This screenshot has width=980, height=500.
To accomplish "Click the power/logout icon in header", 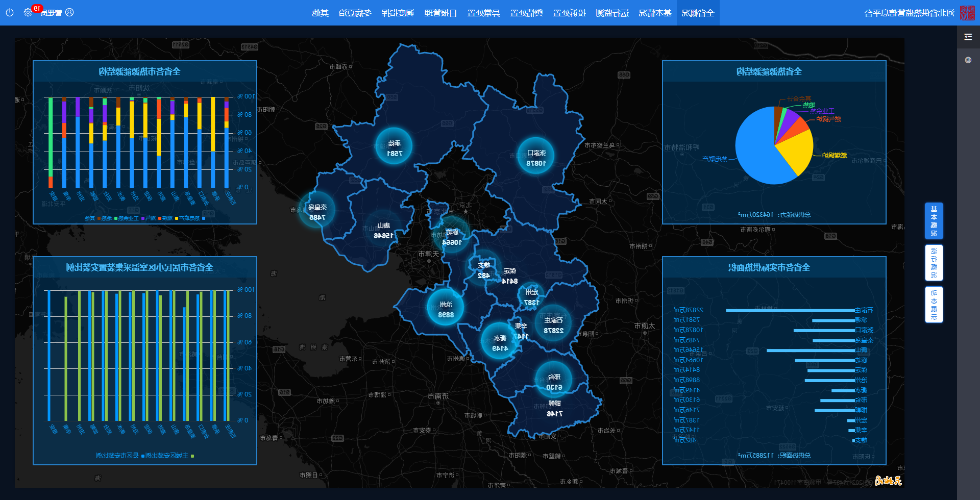I will point(10,12).
